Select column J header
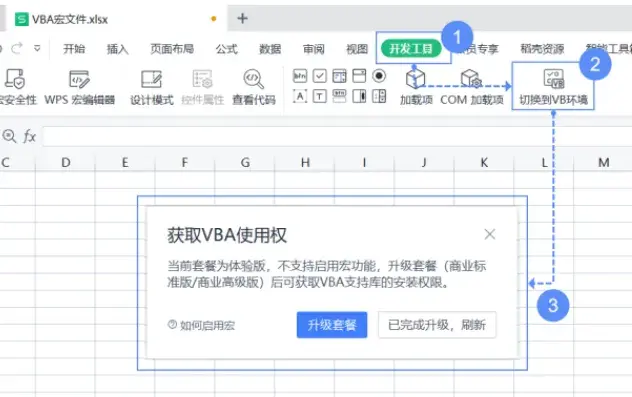The image size is (632, 397). (x=424, y=162)
